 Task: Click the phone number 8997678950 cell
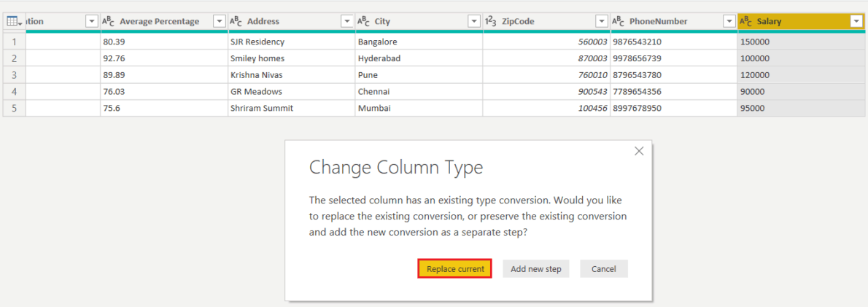click(x=673, y=109)
